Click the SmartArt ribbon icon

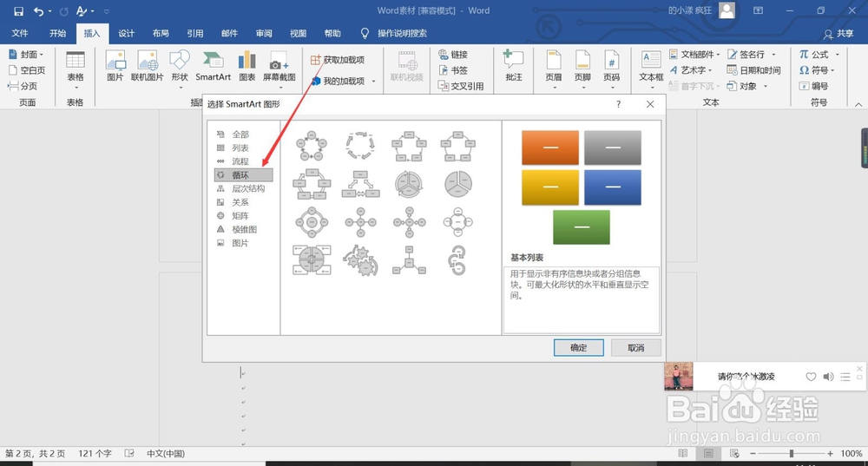[x=214, y=66]
